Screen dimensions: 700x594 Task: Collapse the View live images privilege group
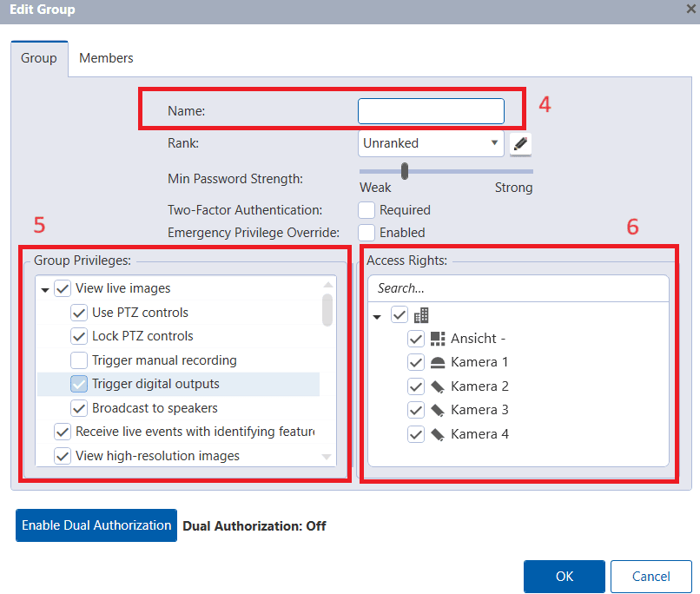tap(44, 288)
